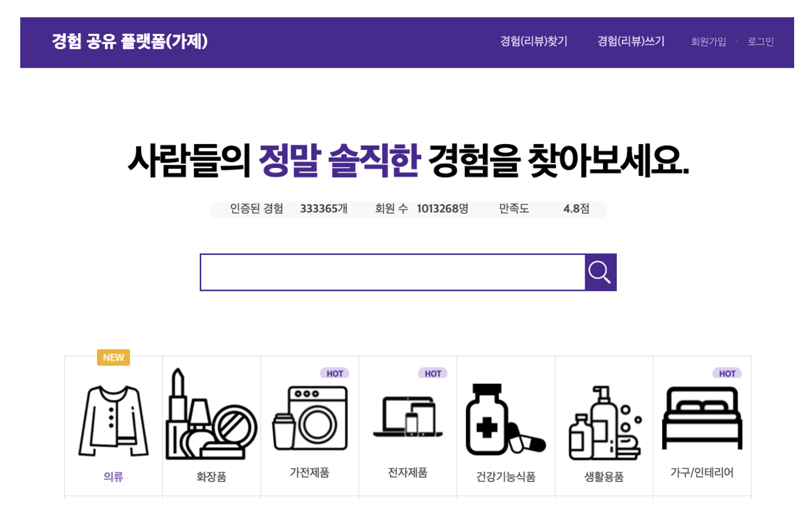
Task: Click the 경험 공유 플랫폼(가제) site logo
Action: 130,41
